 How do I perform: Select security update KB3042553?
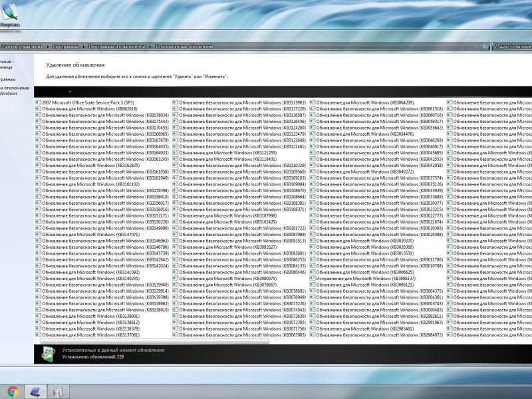point(376,159)
